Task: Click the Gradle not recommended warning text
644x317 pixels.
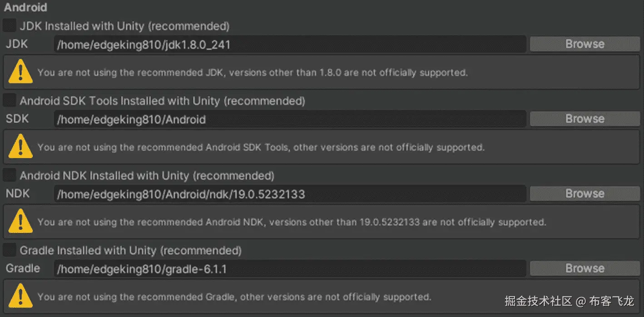Action: pyautogui.click(x=234, y=297)
